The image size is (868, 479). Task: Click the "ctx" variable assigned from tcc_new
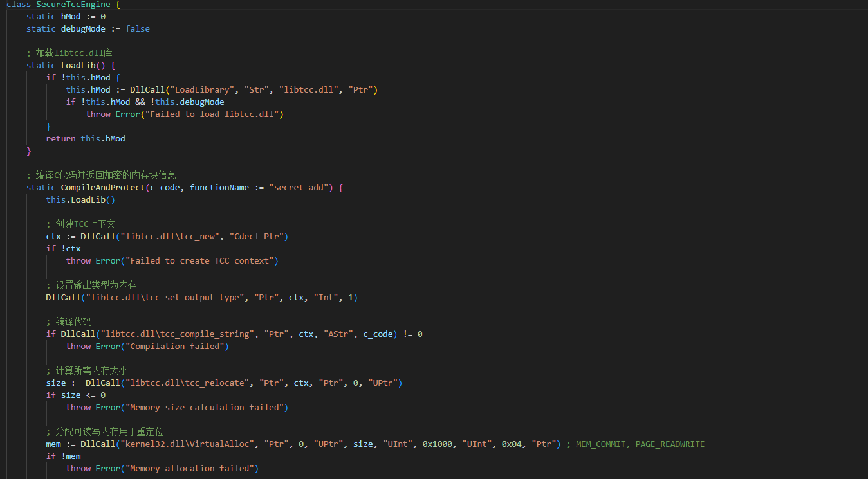tap(53, 237)
